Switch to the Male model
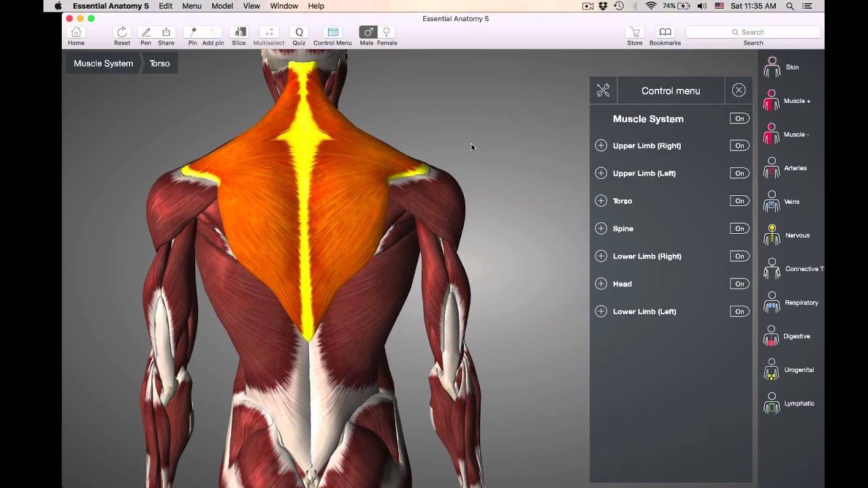 pos(367,36)
